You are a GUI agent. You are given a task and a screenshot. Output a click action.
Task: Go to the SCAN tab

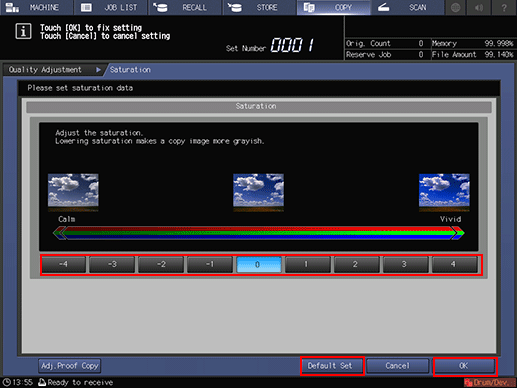point(407,7)
